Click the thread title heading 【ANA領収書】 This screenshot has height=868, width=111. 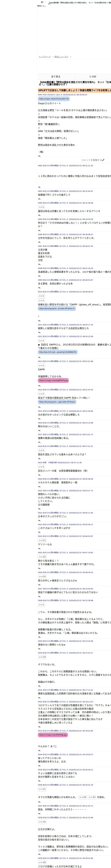click(75, 83)
